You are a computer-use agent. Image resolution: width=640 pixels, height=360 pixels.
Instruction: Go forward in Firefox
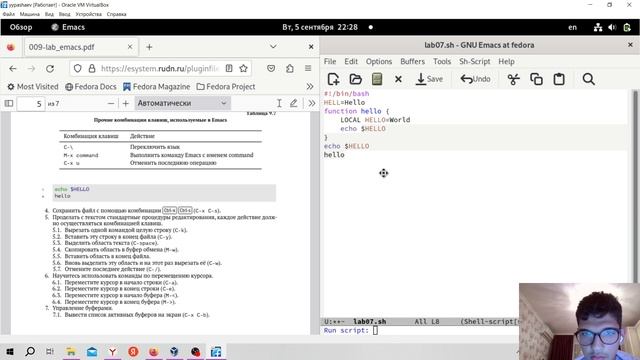(31, 68)
